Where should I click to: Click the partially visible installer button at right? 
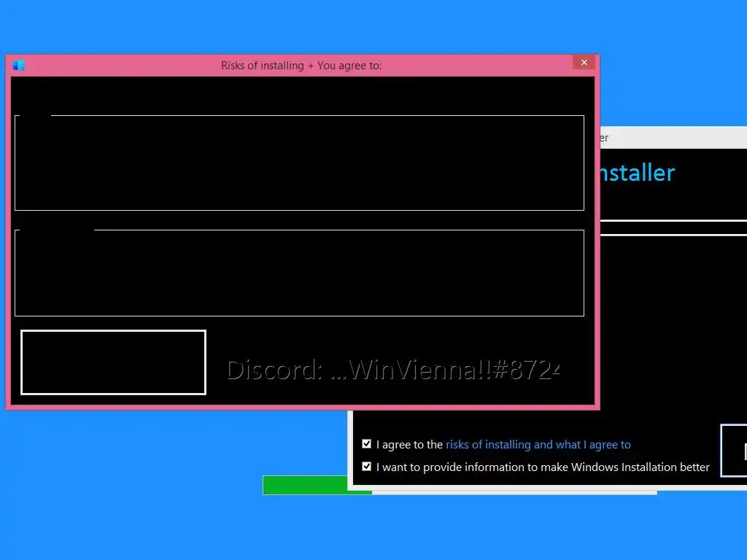coord(734,451)
